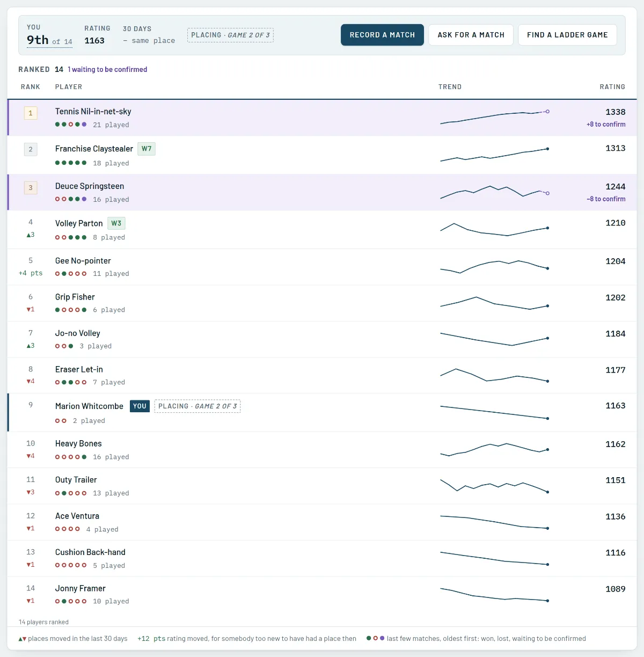Click on Ace Ventura's name
Viewport: 644px width, 657px height.
pos(77,516)
